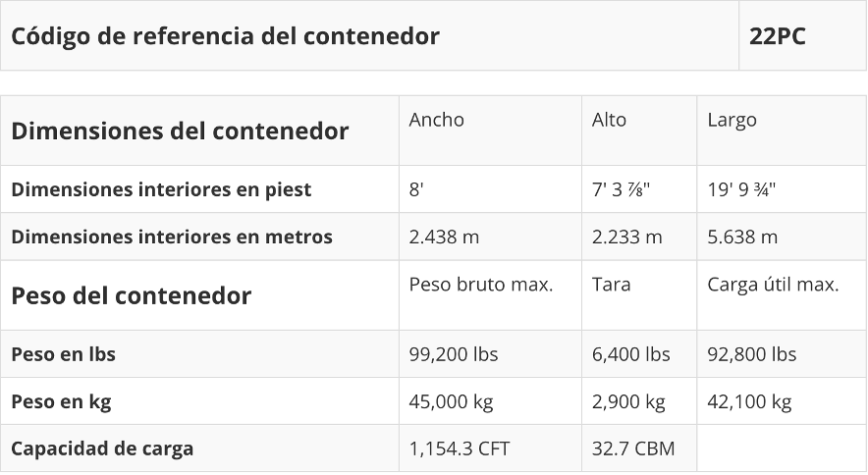Click the 32.7 CBM capacity value
This screenshot has width=868, height=475.
click(632, 449)
